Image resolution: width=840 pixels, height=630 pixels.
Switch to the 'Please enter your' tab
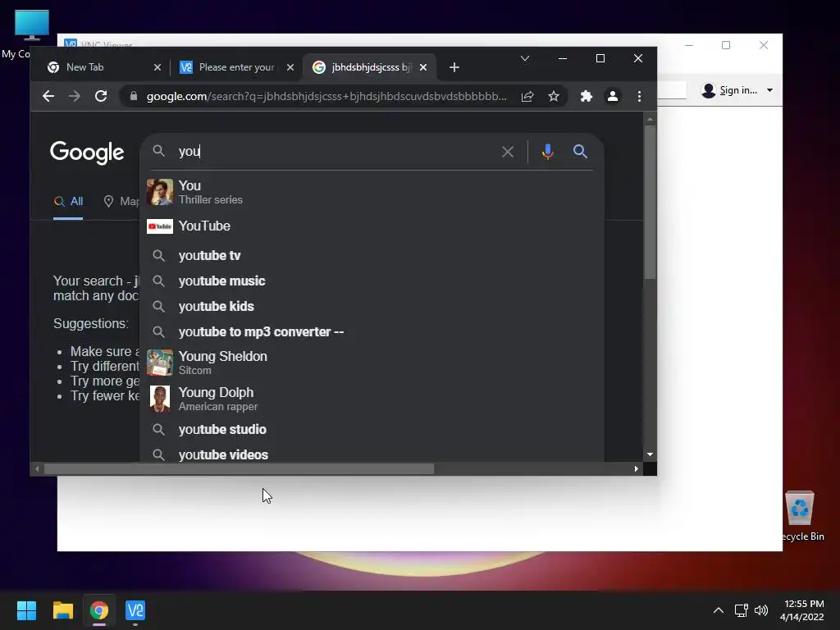pos(236,67)
